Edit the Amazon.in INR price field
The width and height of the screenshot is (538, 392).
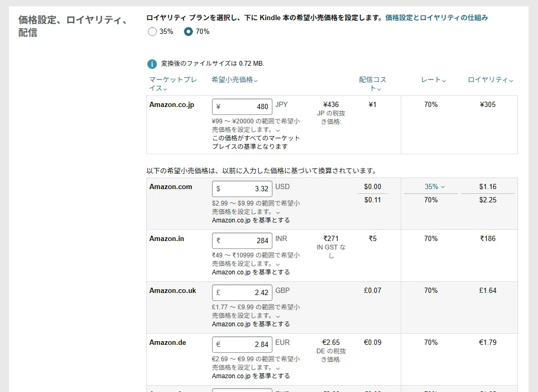pyautogui.click(x=242, y=240)
